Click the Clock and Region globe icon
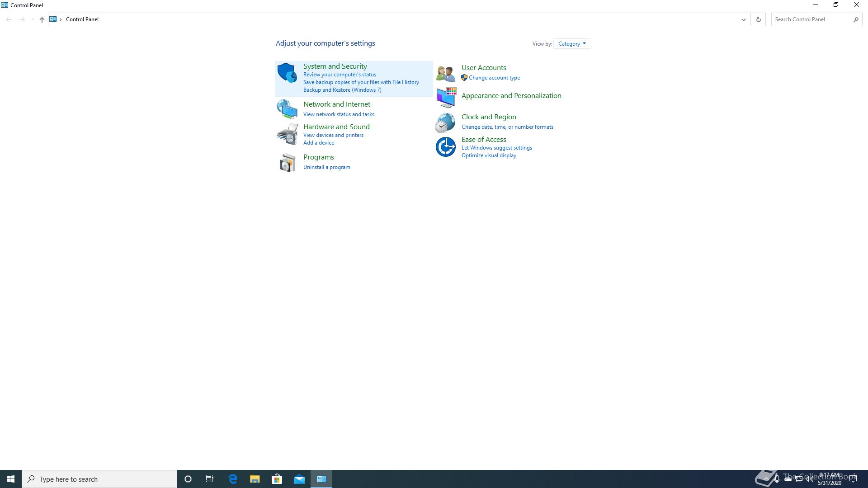868x488 pixels. click(x=445, y=123)
